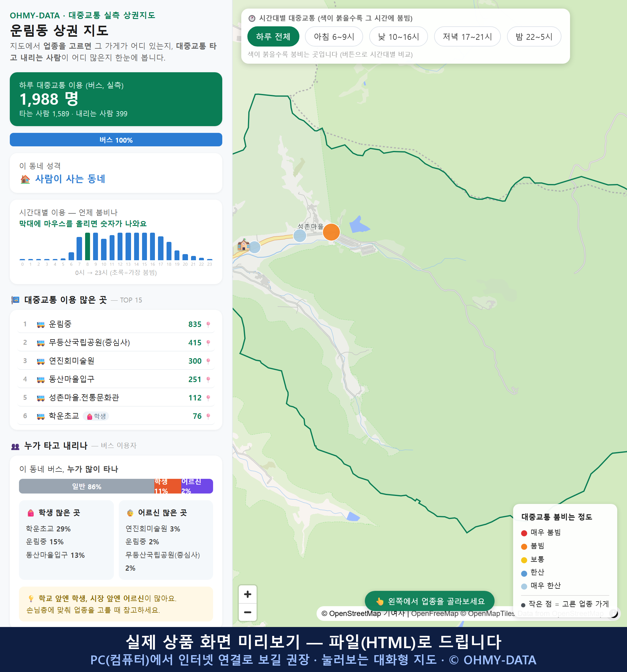Click bus icon next to 연진회미술원
Viewport: 627px width, 672px height.
[40, 361]
